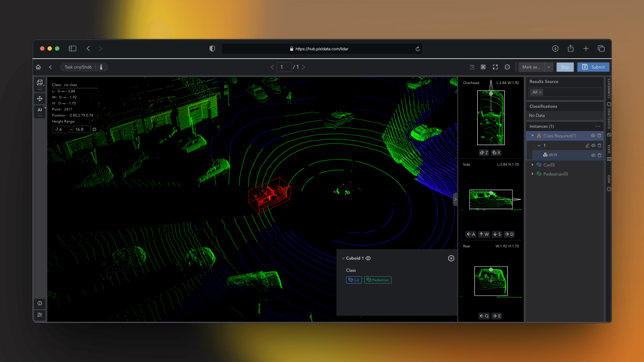
Task: Delete instance 1
Action: tap(599, 145)
